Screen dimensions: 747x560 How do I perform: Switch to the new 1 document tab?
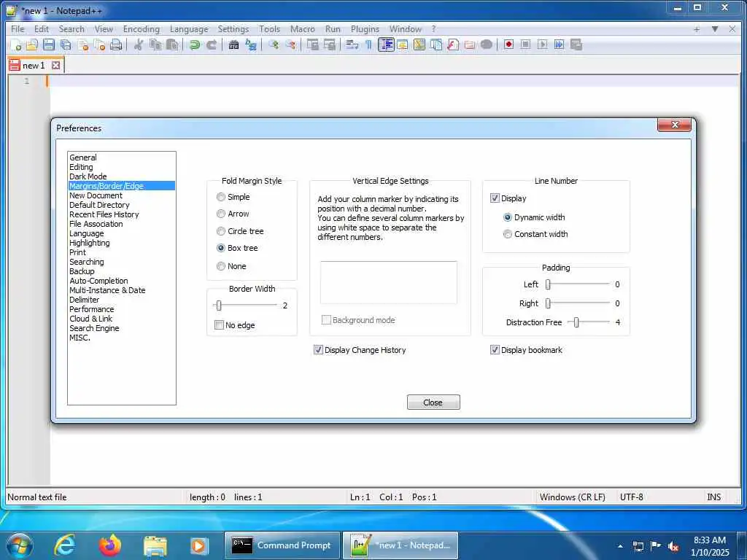click(x=34, y=65)
